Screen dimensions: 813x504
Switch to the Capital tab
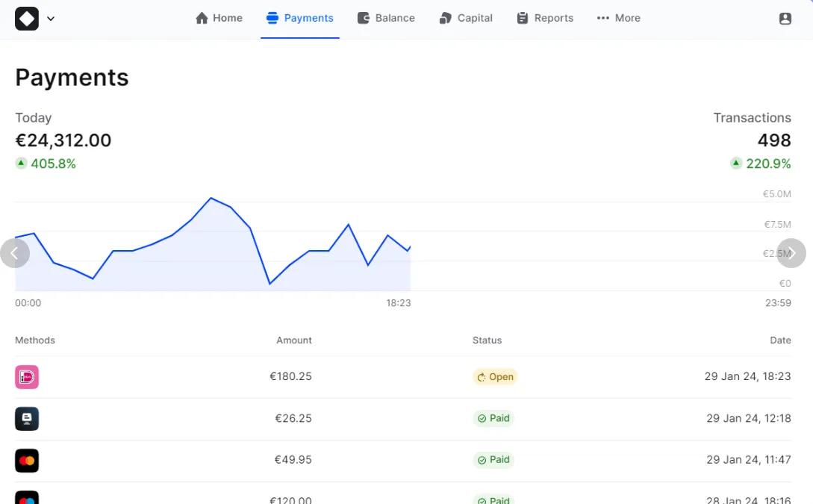tap(466, 18)
